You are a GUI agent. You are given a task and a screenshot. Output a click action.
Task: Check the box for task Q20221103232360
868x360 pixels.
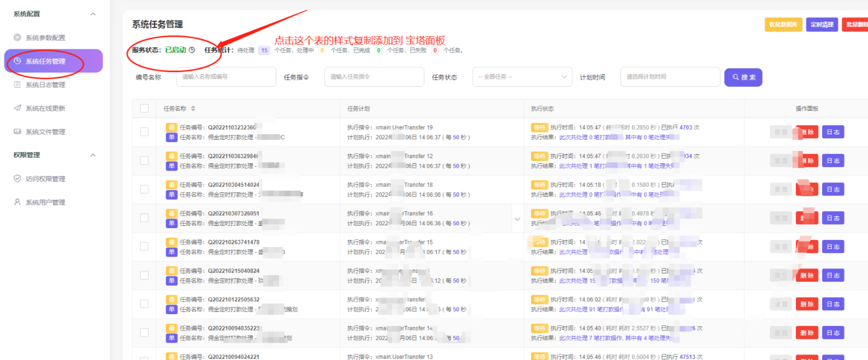click(145, 132)
